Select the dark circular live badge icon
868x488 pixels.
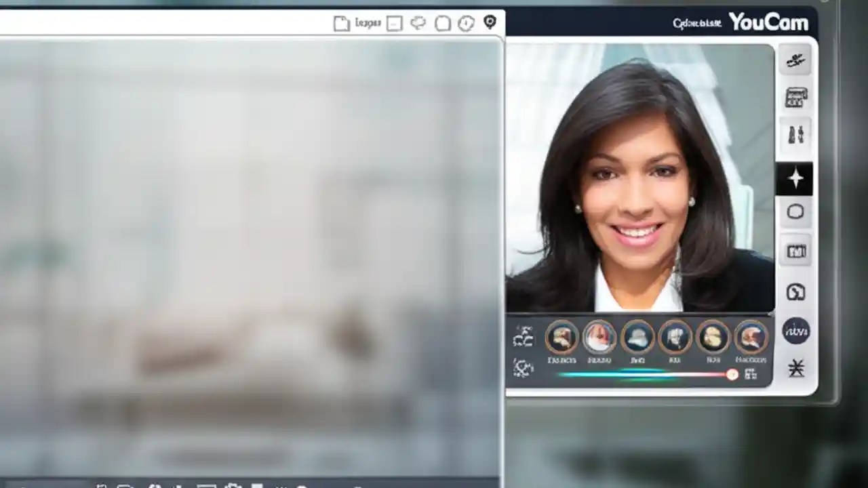click(x=795, y=330)
